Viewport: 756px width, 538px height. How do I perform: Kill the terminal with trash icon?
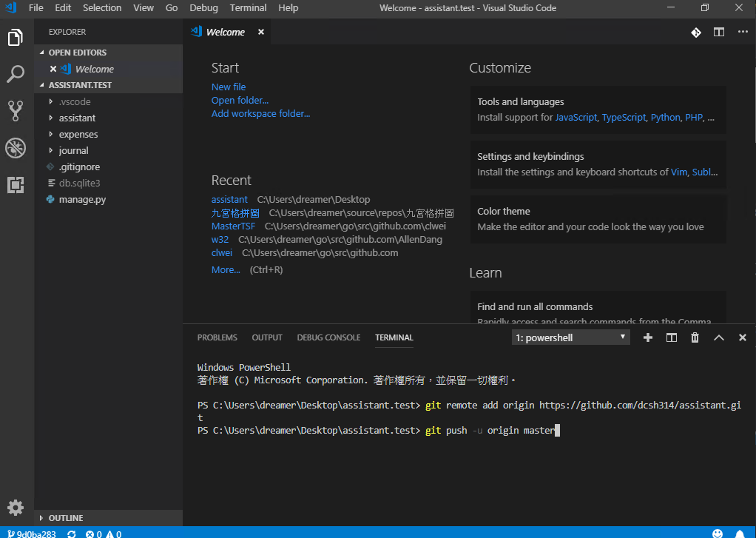[695, 337]
